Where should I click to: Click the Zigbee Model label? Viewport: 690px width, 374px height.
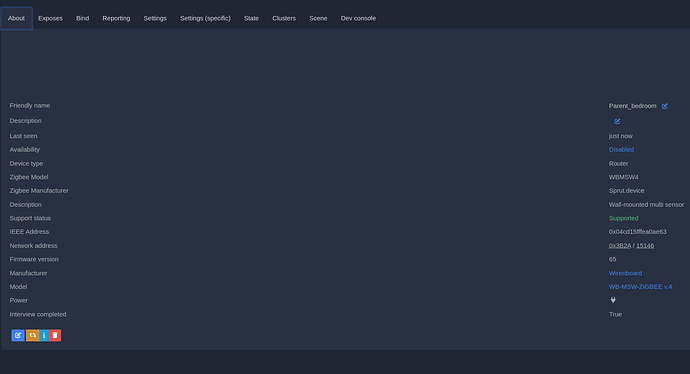coord(29,177)
